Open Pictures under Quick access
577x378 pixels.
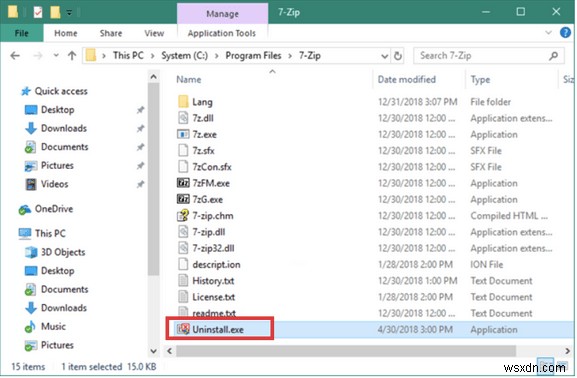click(57, 166)
